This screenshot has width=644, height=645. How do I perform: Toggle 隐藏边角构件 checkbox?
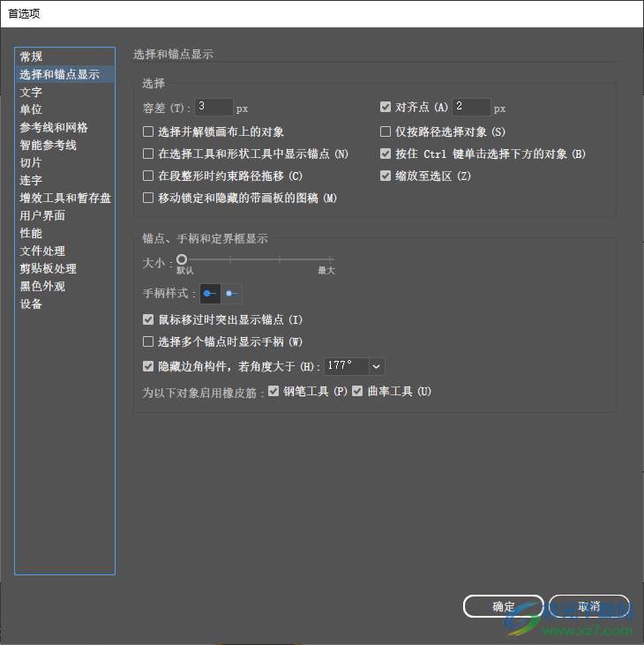point(148,366)
